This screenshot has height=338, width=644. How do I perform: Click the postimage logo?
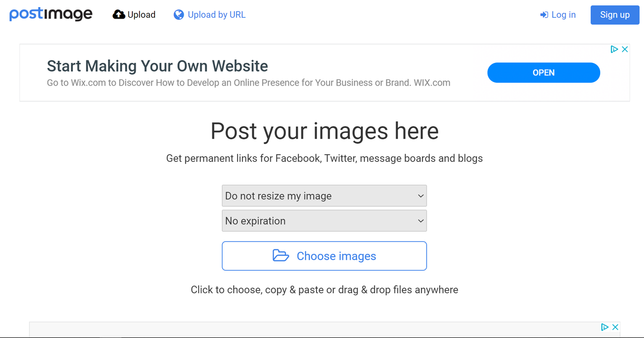click(51, 14)
